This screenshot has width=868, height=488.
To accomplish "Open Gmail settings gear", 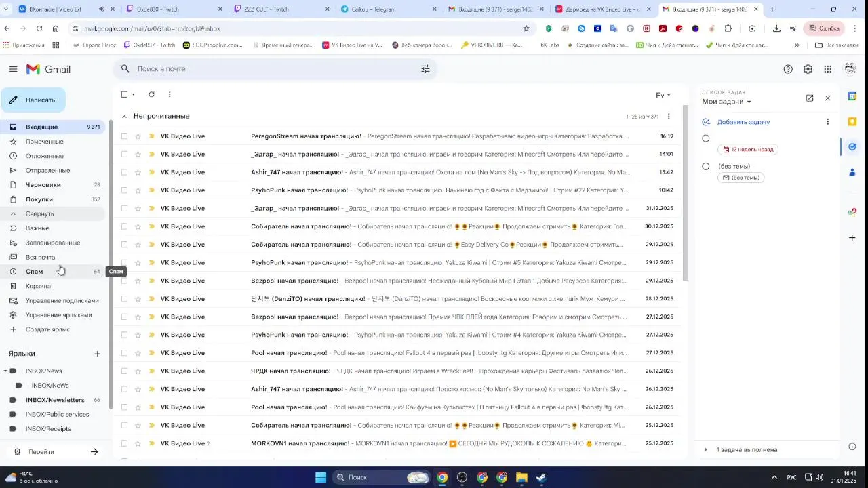I will tap(808, 69).
